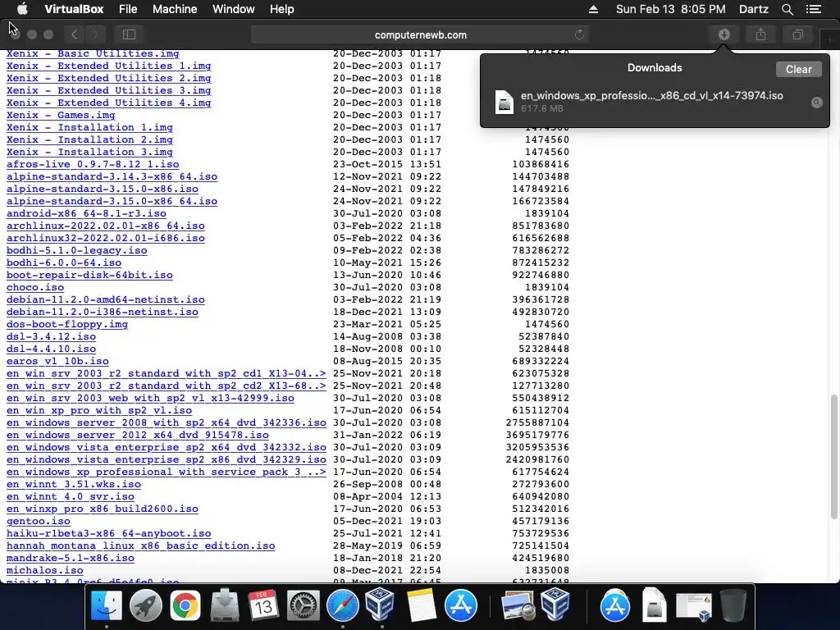Open alpine-standard-3.14.3-x86_64.iso link
The height and width of the screenshot is (630, 840).
click(x=112, y=177)
